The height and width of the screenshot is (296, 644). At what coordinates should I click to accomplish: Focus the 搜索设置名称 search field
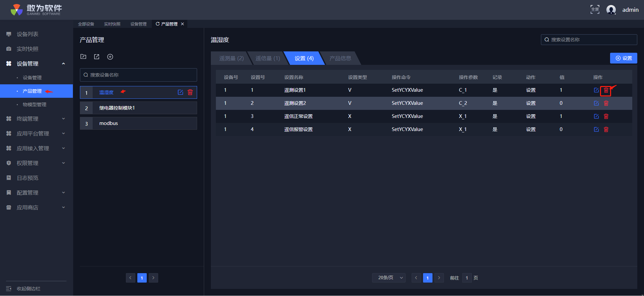point(589,40)
